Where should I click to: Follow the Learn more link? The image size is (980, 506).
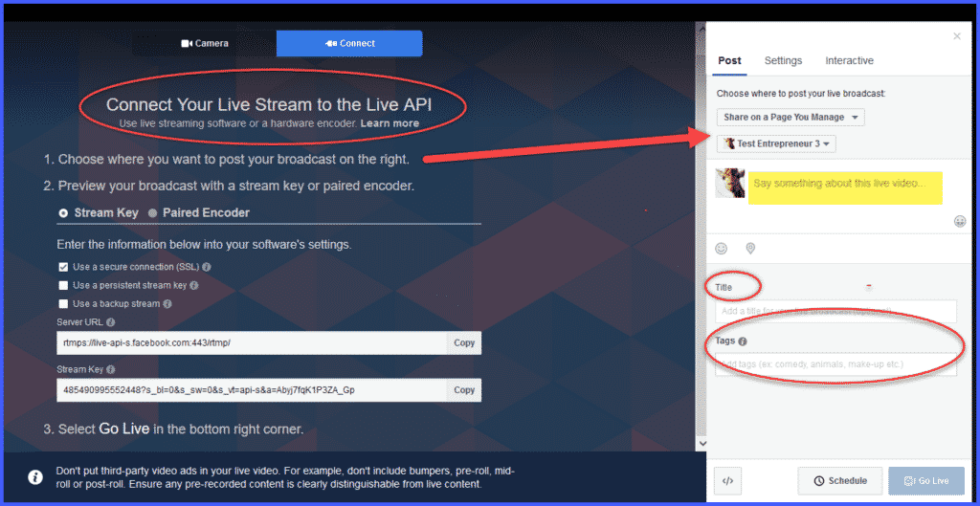[390, 123]
